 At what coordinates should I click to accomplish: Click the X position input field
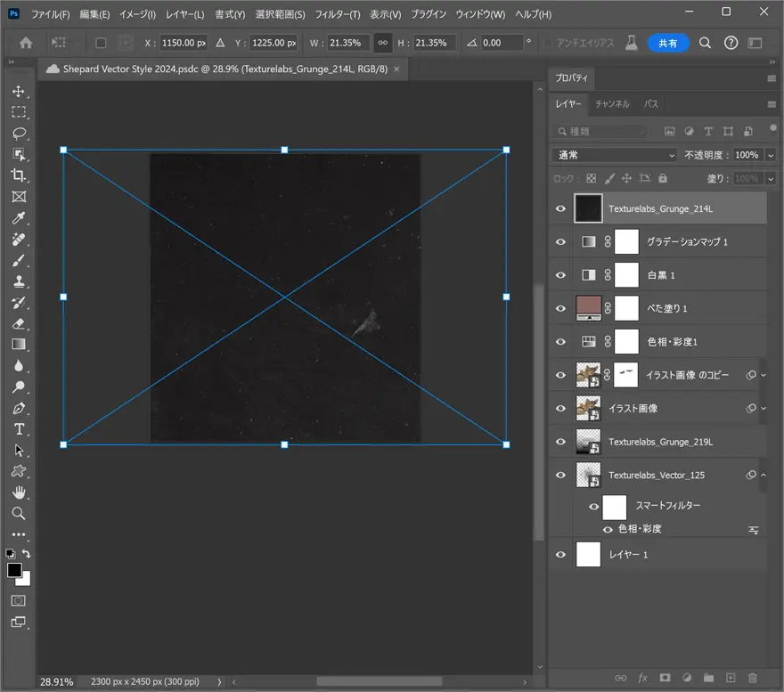(x=183, y=43)
